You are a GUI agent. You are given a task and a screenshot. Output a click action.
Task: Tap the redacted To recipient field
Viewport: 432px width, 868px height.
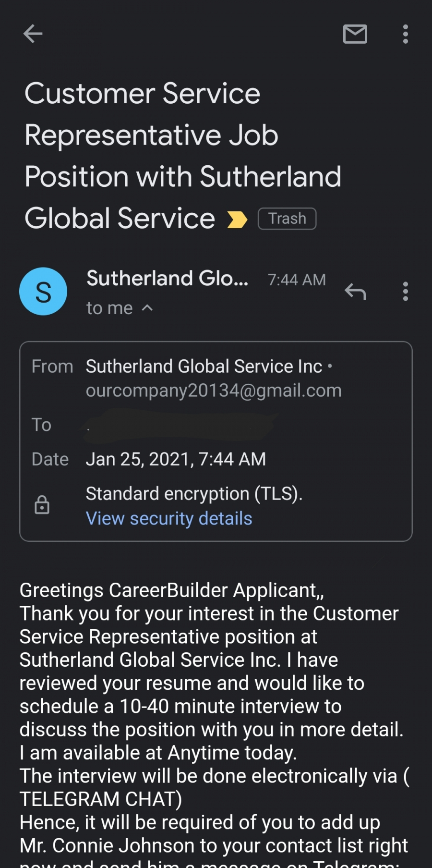[180, 425]
